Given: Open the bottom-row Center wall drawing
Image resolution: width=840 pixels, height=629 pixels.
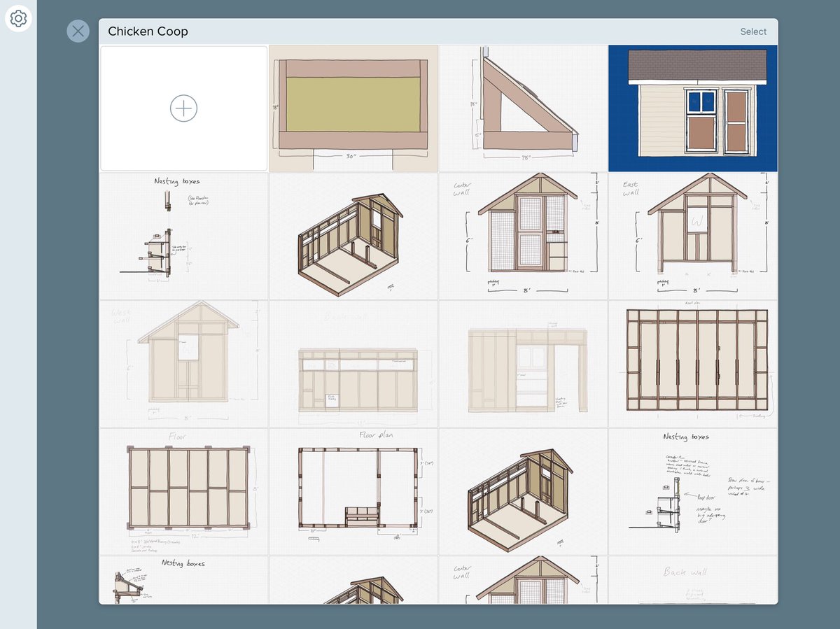Looking at the screenshot, I should (524, 580).
